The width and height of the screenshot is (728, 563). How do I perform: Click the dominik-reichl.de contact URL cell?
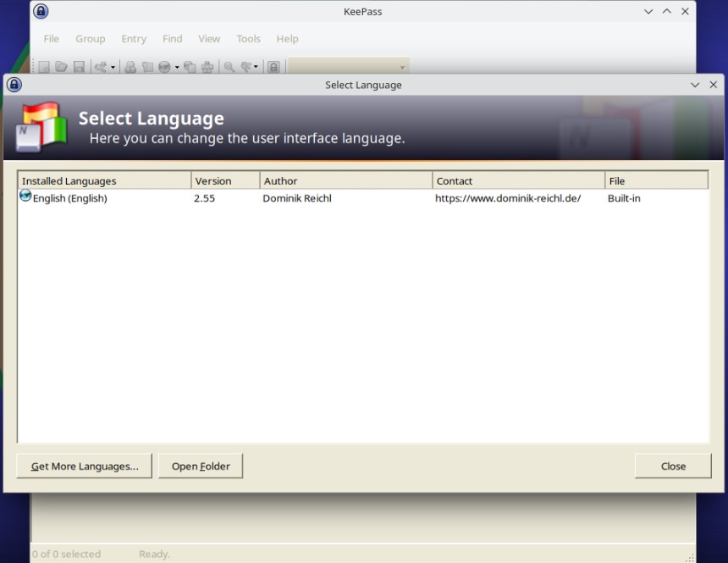[x=508, y=198]
